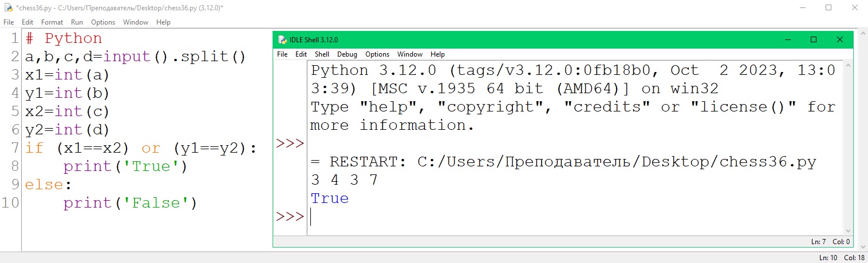Open the Debug menu in IDLE Shell
868x263 pixels.
coord(347,54)
